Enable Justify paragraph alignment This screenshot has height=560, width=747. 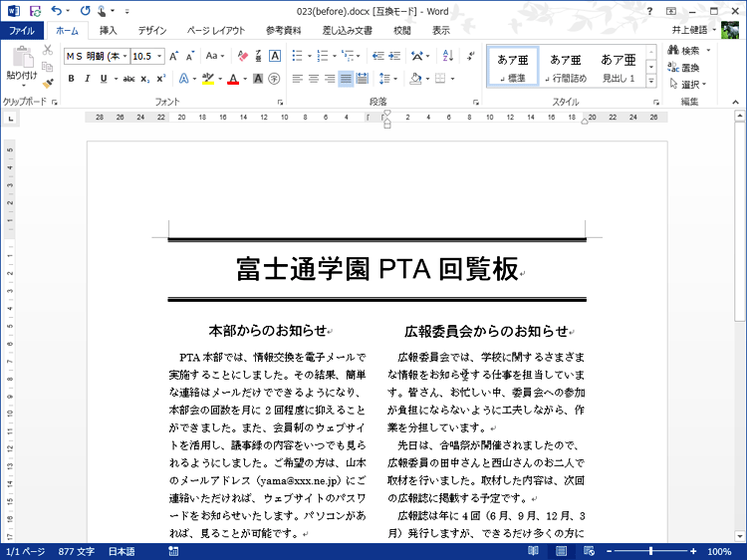[346, 79]
